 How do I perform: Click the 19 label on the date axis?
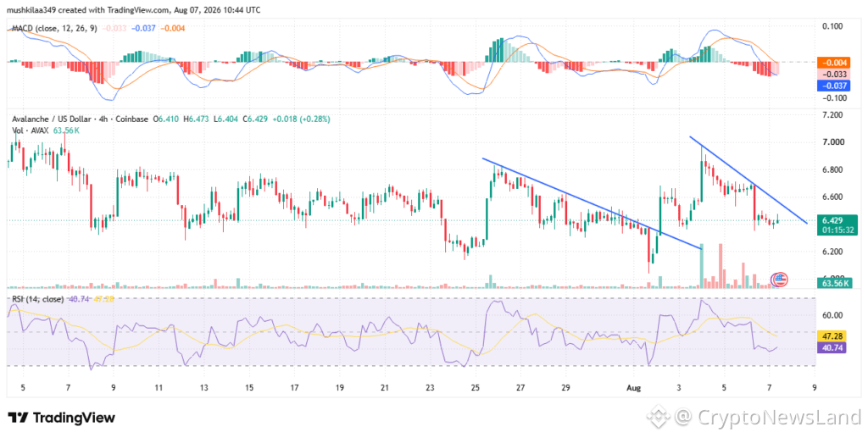click(x=340, y=388)
